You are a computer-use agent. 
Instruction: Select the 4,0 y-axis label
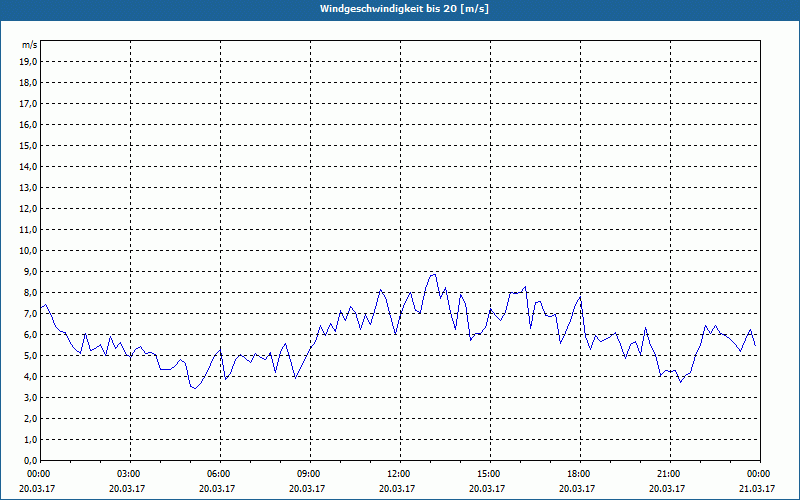click(x=30, y=377)
